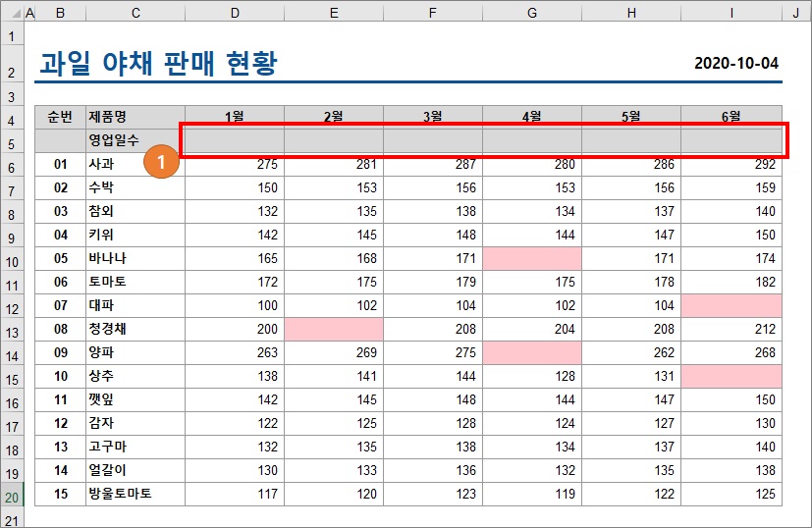Select empty 영업일수 cell under 1월
This screenshot has height=528, width=812.
click(235, 140)
